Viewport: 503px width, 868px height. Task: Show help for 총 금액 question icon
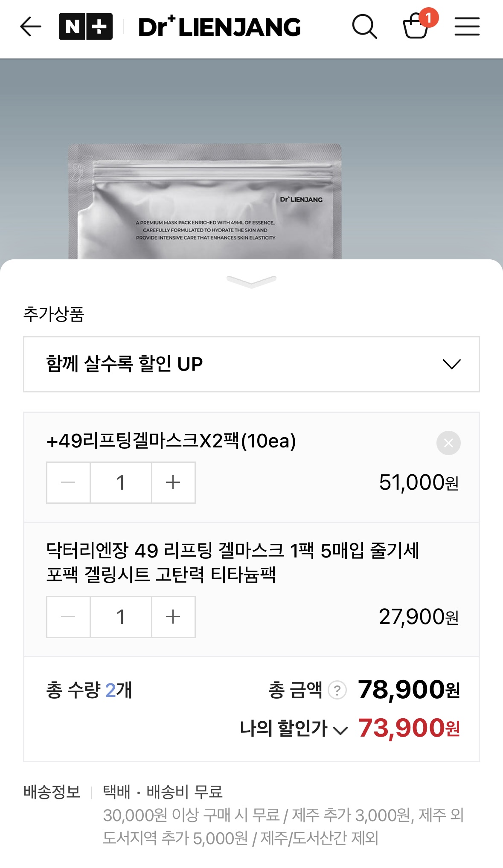click(337, 690)
